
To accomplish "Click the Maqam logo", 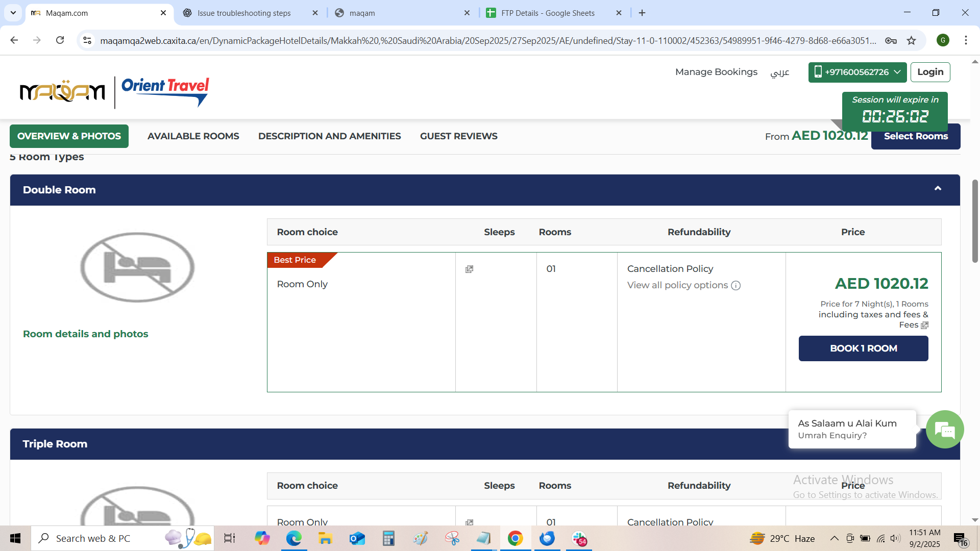I will tap(62, 92).
